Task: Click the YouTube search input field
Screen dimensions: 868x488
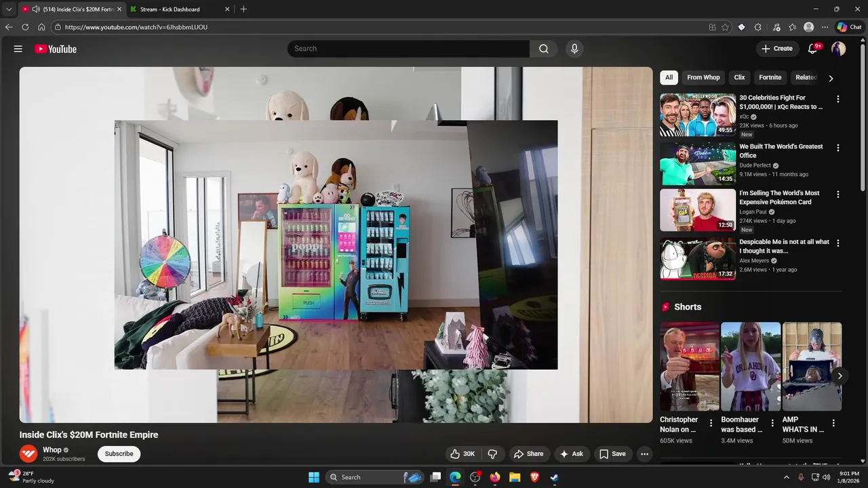Action: click(408, 49)
